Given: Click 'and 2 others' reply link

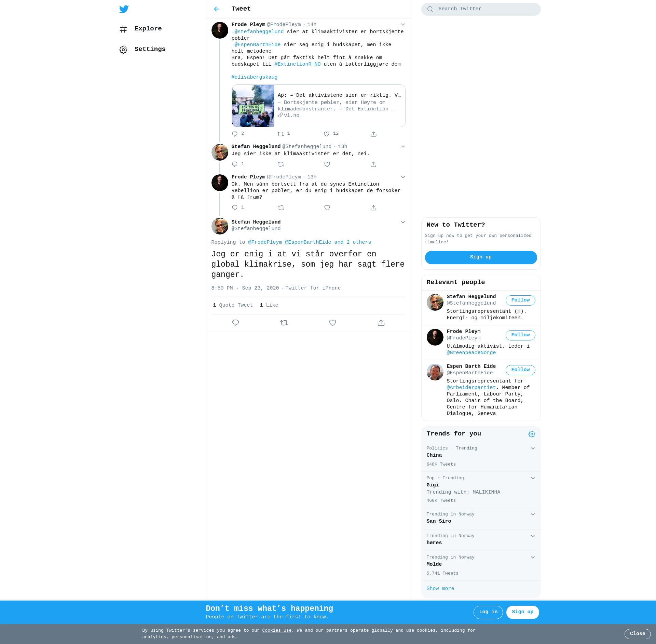Looking at the screenshot, I should point(353,242).
